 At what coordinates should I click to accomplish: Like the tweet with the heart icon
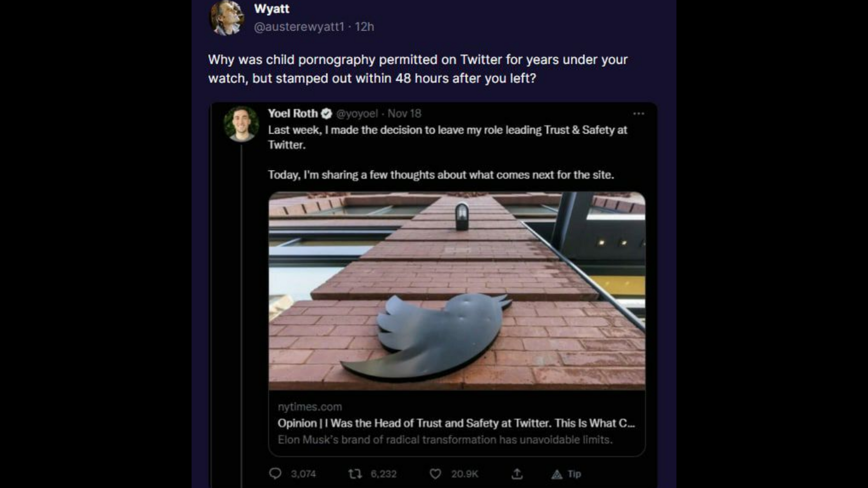435,474
